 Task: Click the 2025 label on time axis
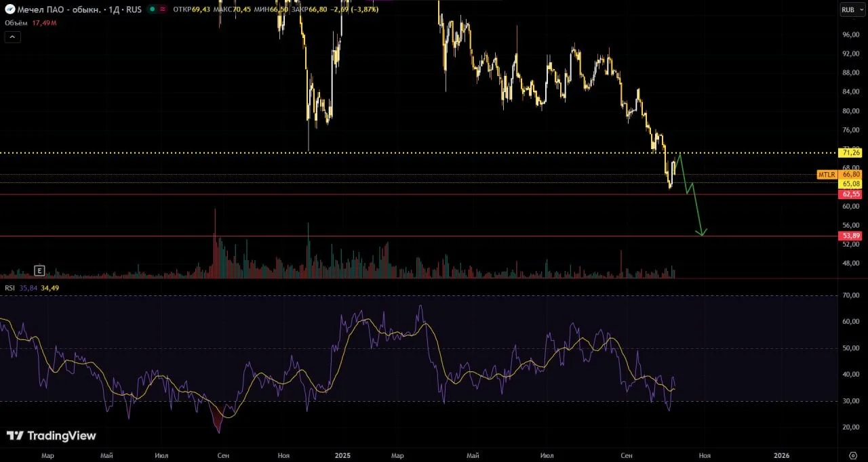[342, 455]
